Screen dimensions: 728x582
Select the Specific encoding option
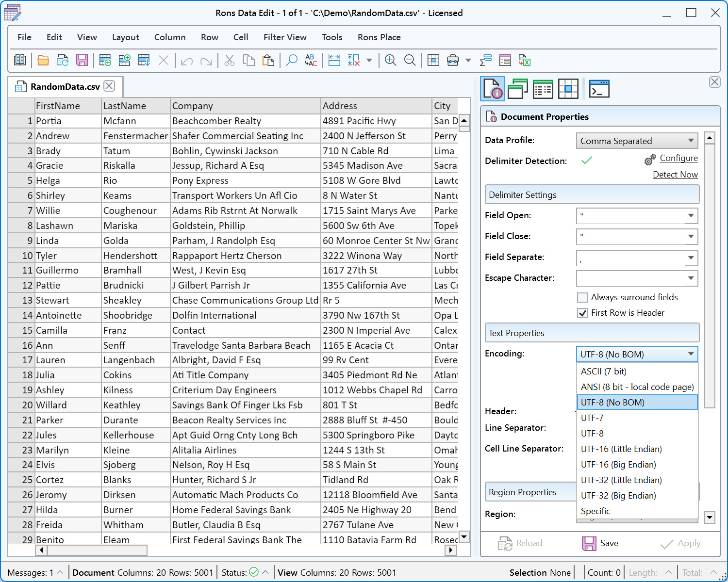(637, 511)
